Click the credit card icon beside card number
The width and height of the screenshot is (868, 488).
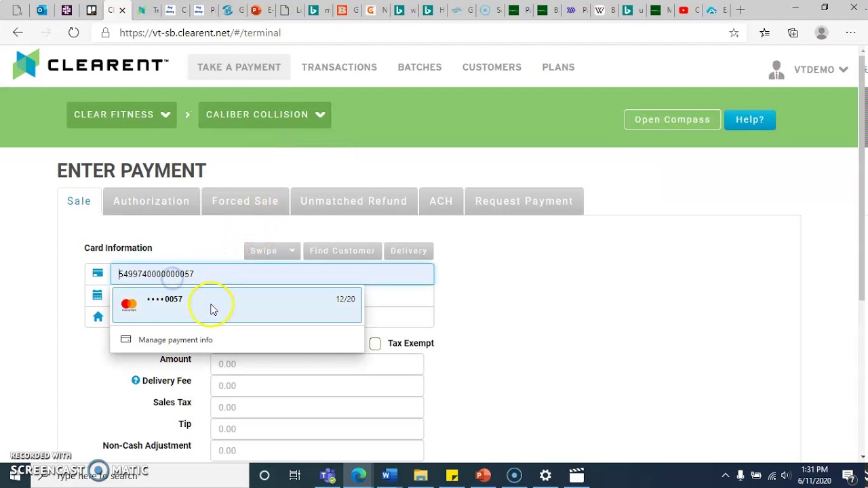click(x=98, y=273)
